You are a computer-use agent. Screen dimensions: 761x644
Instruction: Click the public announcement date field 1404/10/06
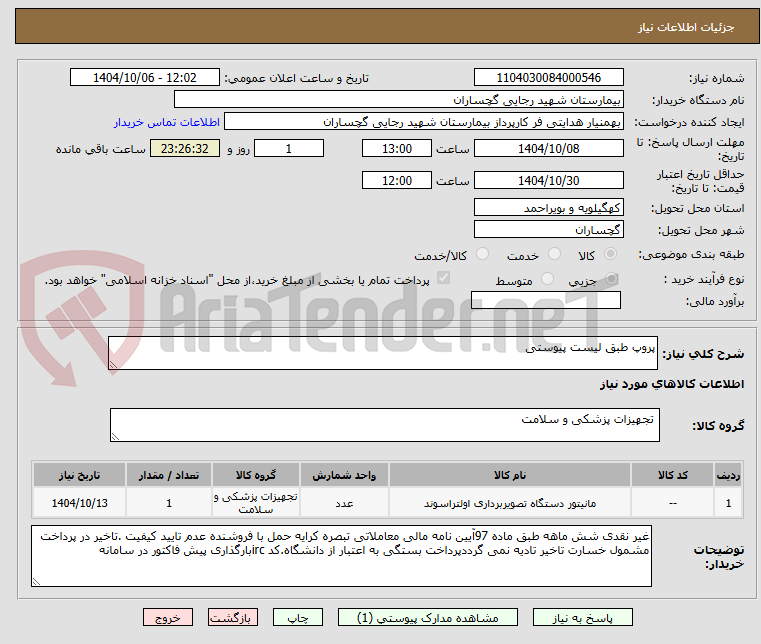coord(145,77)
